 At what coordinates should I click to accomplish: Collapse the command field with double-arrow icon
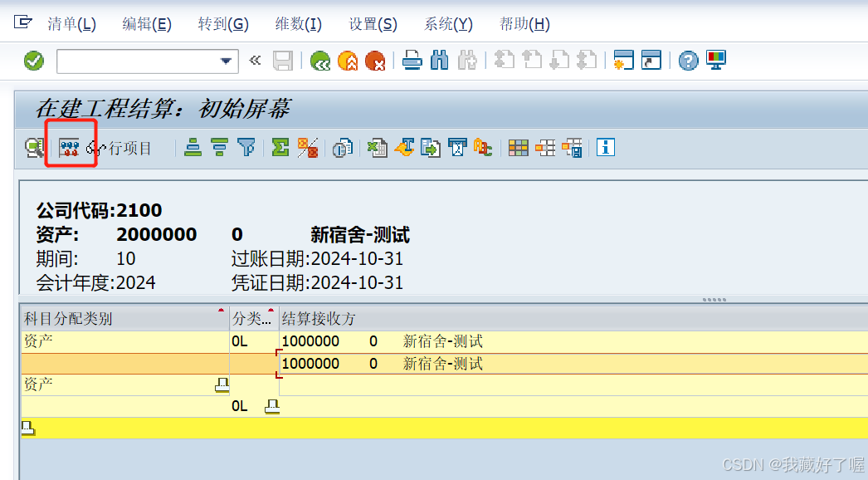[x=255, y=61]
